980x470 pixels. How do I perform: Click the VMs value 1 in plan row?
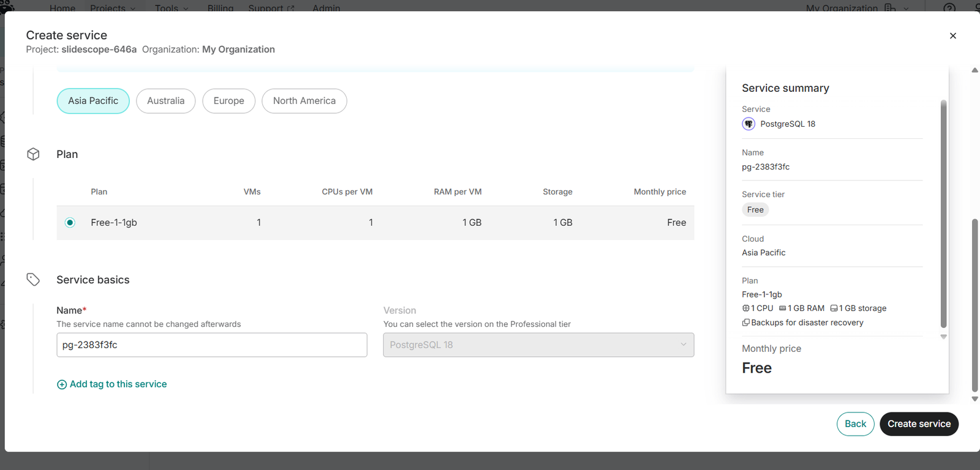click(x=258, y=223)
